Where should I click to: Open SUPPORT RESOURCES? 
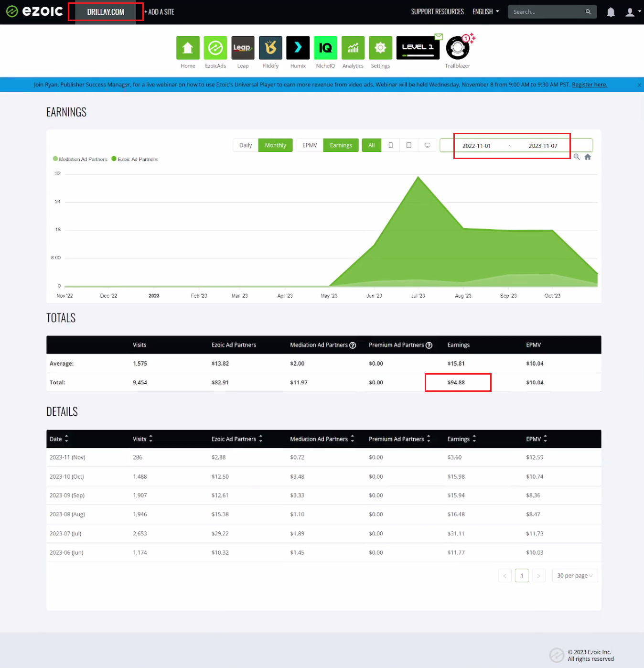click(x=438, y=11)
